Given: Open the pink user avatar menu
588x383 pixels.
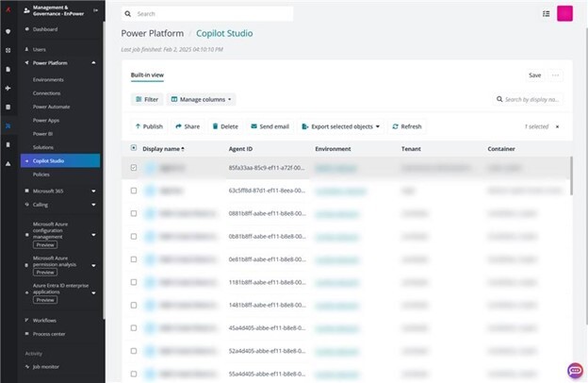Looking at the screenshot, I should [x=564, y=13].
